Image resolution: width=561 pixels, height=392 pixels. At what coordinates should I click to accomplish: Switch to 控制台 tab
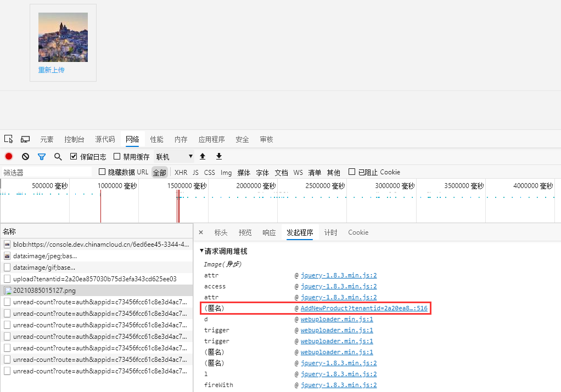pos(74,139)
